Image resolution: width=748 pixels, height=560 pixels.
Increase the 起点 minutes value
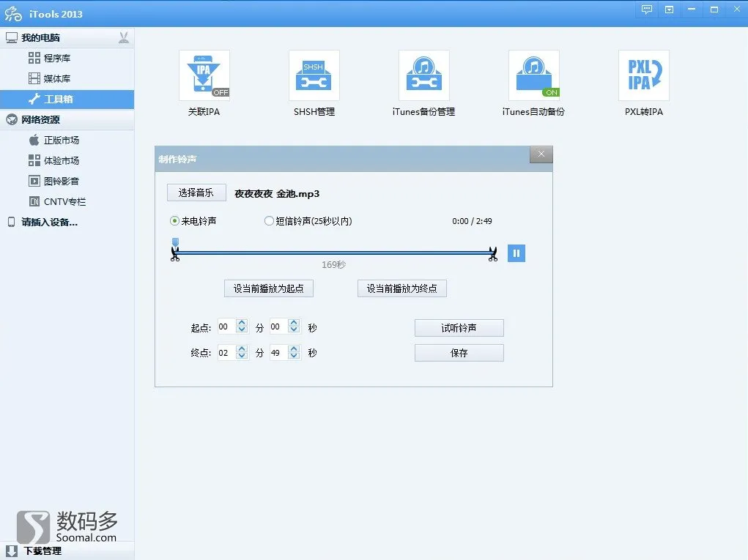(x=242, y=323)
